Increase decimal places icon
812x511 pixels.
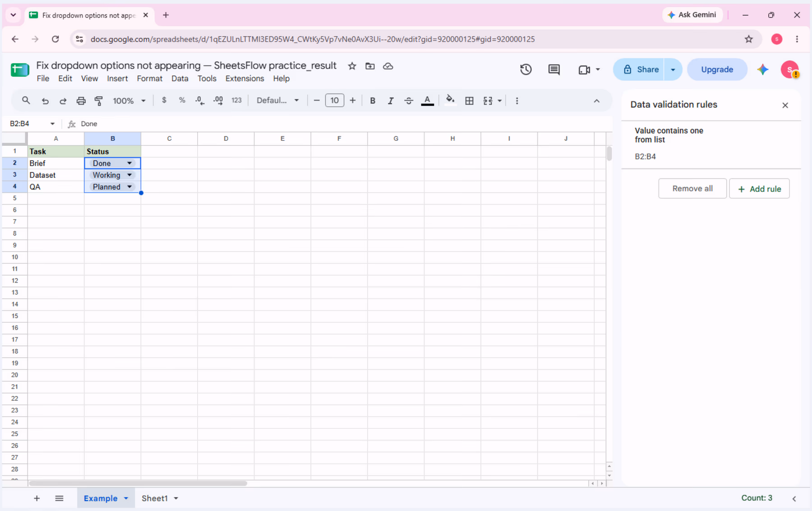point(218,101)
